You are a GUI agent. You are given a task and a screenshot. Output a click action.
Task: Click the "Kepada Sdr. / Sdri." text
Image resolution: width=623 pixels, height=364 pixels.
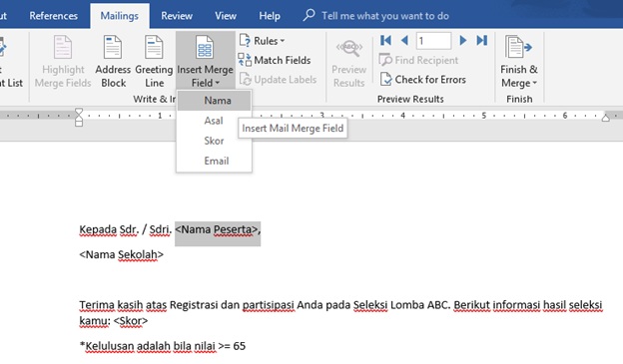pos(125,229)
